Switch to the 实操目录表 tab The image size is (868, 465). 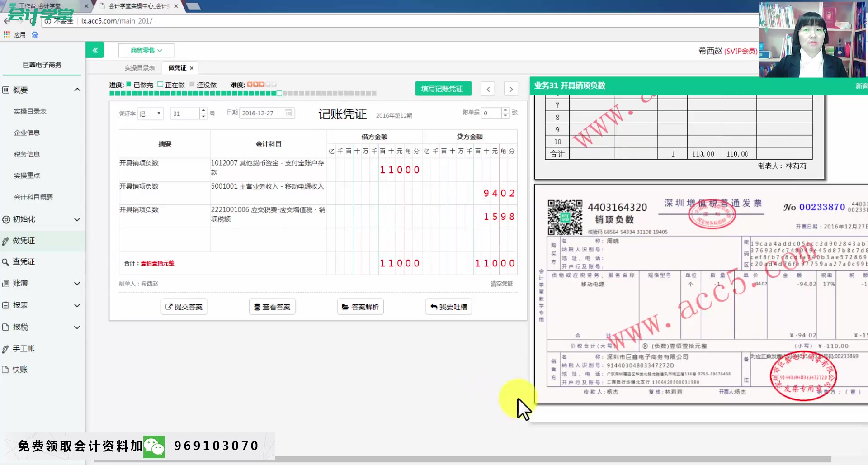[139, 67]
